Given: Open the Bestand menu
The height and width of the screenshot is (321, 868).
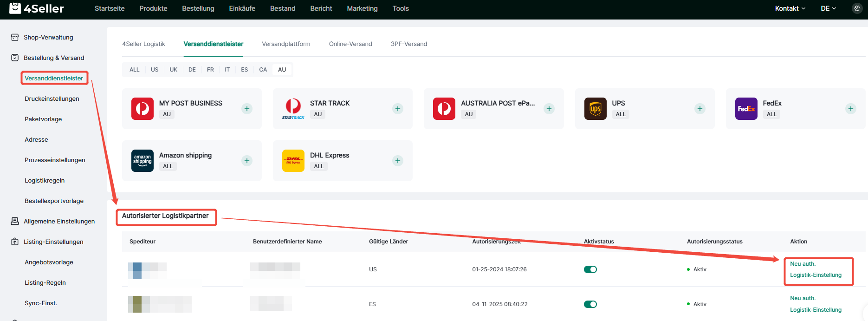Looking at the screenshot, I should pyautogui.click(x=283, y=8).
